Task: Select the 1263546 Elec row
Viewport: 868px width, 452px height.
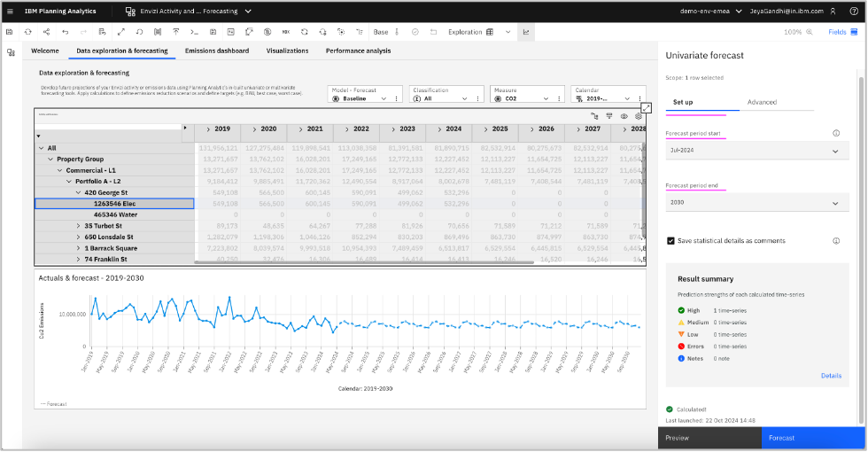Action: (x=113, y=204)
